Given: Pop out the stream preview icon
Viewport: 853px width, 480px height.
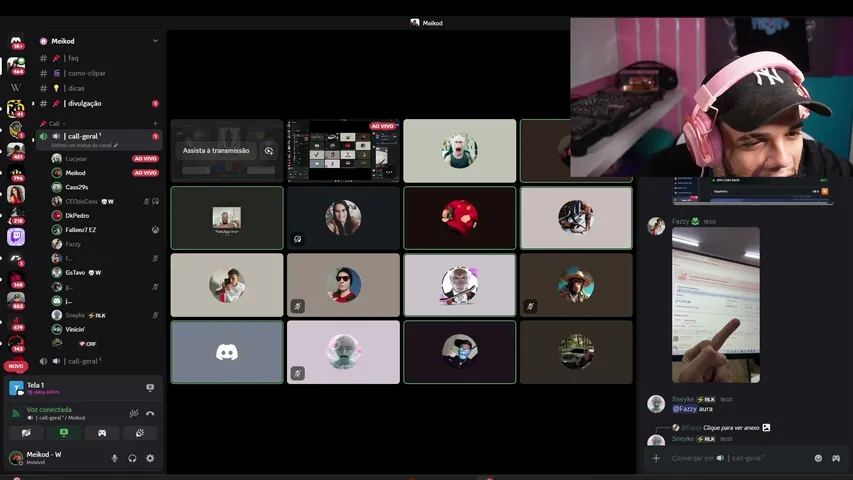Looking at the screenshot, I should tap(269, 151).
